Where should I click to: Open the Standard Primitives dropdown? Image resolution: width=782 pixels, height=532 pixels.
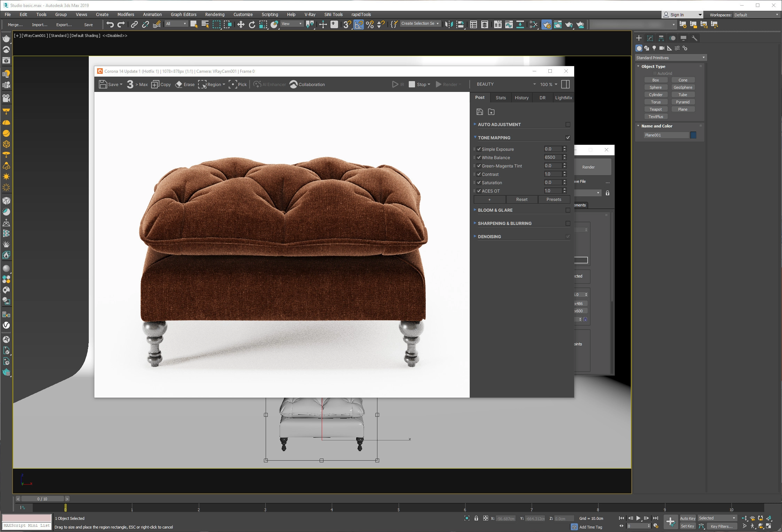point(670,57)
